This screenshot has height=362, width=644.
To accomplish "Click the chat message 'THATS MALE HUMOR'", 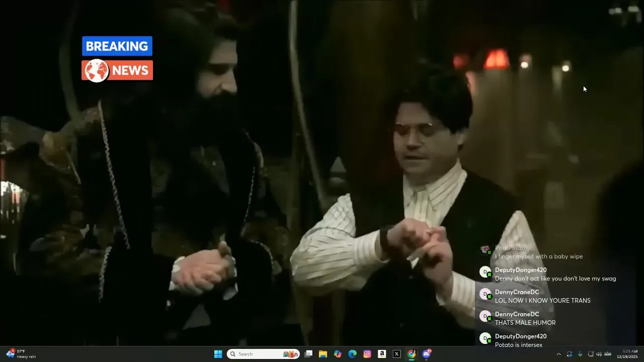I will coord(525,323).
